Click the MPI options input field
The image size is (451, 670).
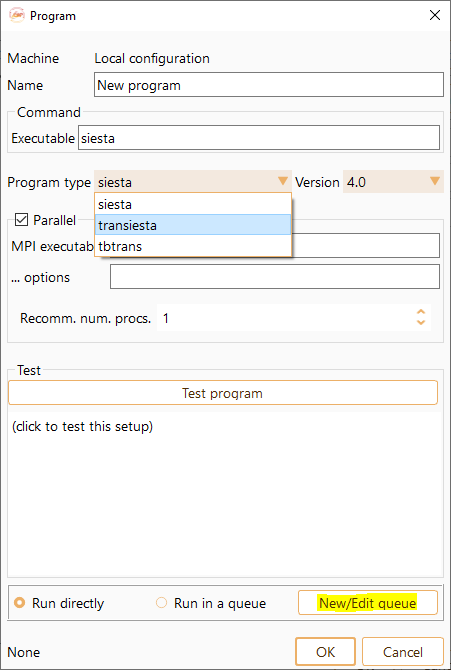point(274,277)
